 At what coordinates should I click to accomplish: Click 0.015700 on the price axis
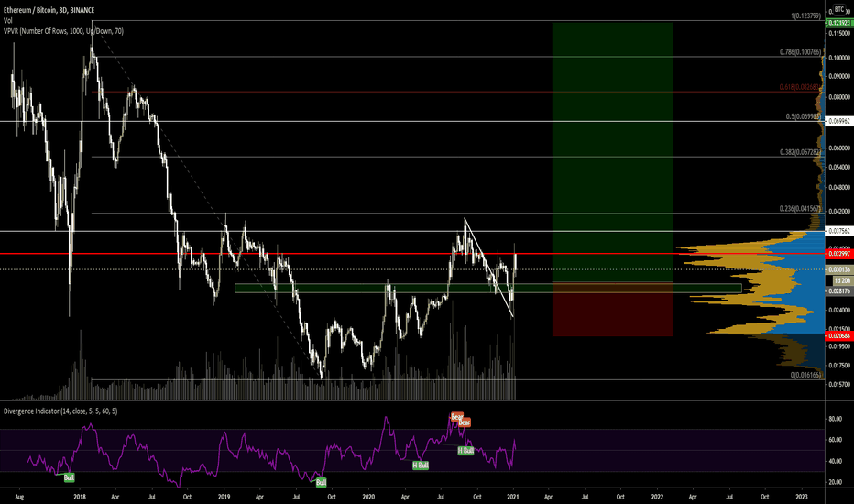point(840,385)
